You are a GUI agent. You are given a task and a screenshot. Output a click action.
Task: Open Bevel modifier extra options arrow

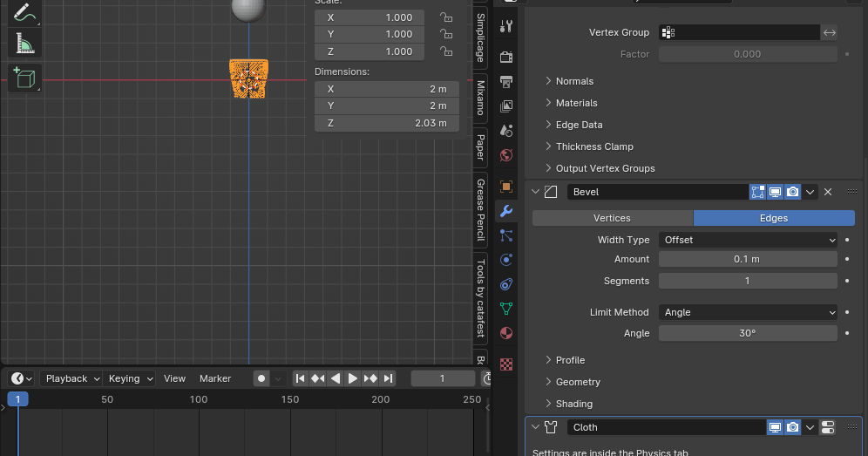[x=810, y=192]
